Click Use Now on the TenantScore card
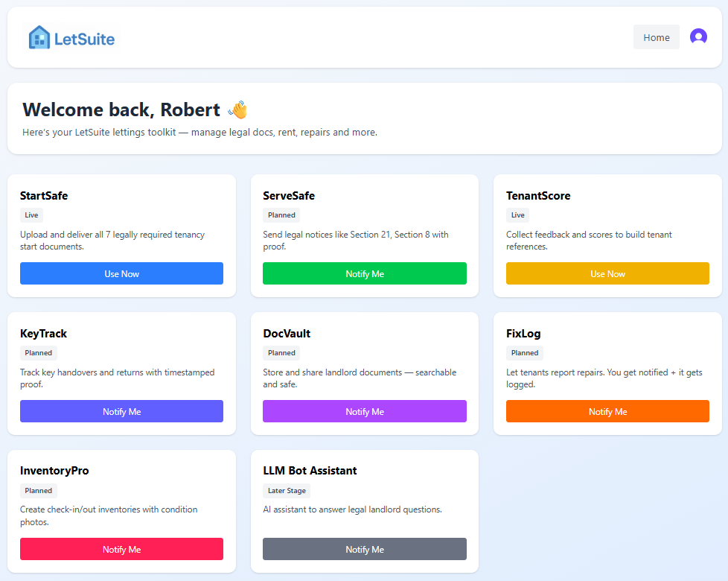 coord(607,273)
